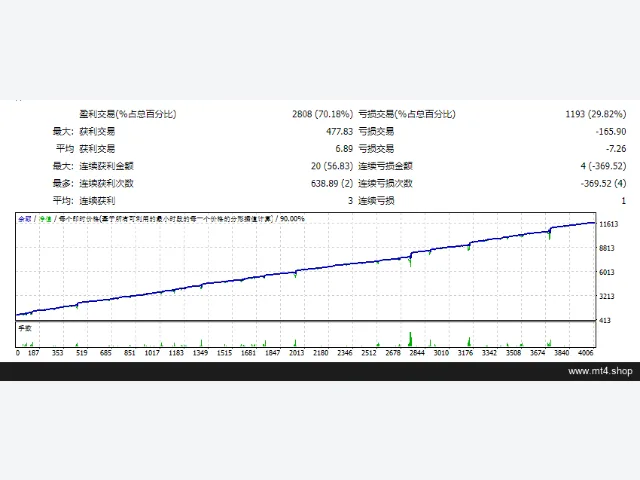This screenshot has height=480, width=640.
Task: Click the 亏损交易(%占总百分比) label
Action: tap(407, 114)
